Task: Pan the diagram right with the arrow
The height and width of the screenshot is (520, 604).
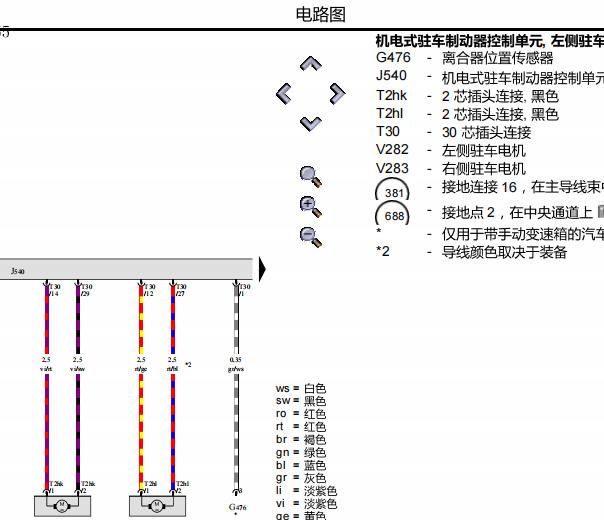Action: (x=338, y=93)
